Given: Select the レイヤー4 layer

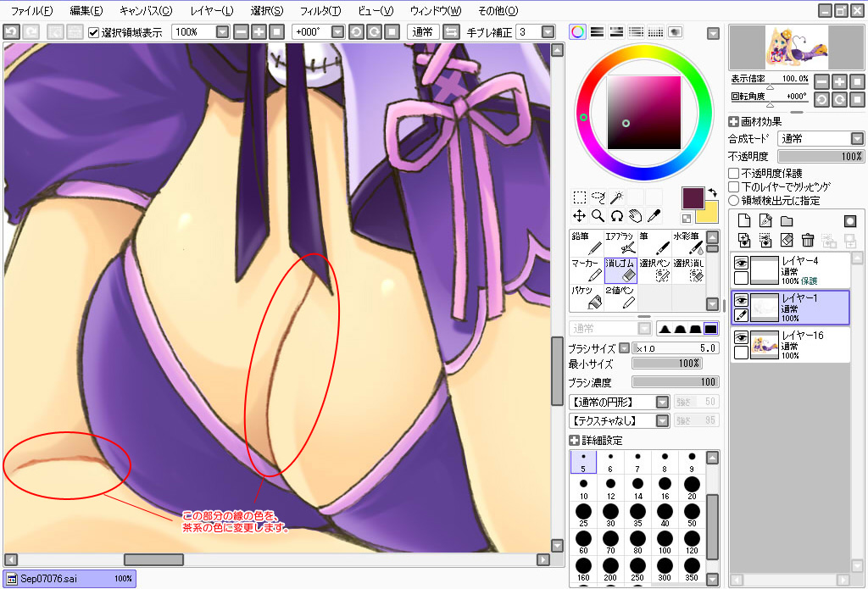Looking at the screenshot, I should pyautogui.click(x=791, y=269).
